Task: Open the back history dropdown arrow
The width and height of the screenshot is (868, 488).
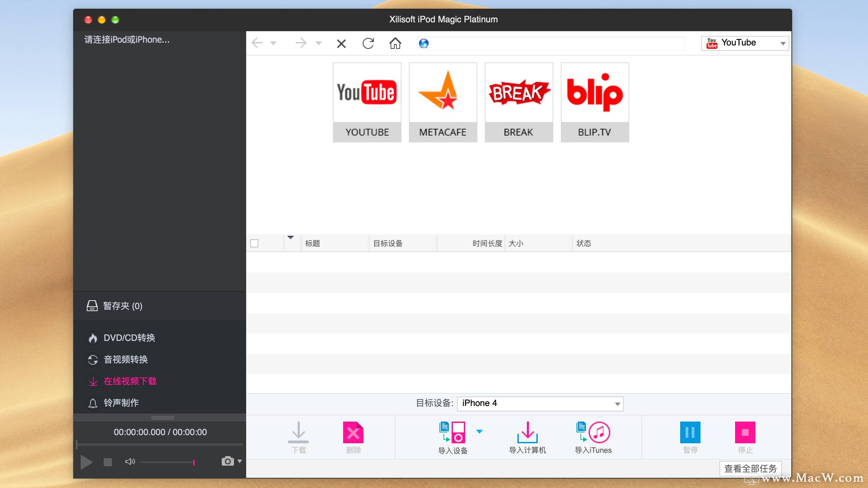Action: [x=273, y=43]
